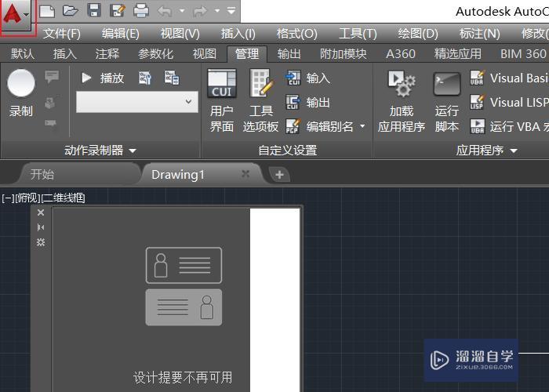Click the Redo arrow icon
The image size is (549, 392).
click(200, 11)
